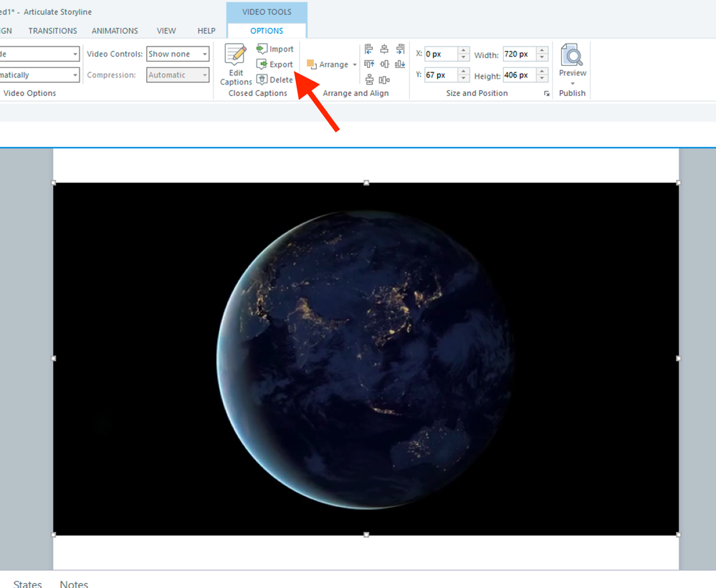
Task: Click Export closed captions
Action: (x=275, y=64)
